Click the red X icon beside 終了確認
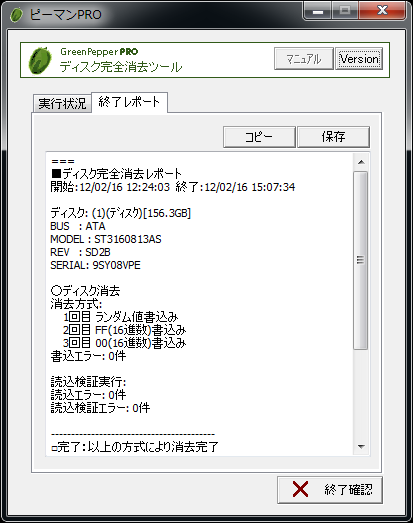 [300, 489]
